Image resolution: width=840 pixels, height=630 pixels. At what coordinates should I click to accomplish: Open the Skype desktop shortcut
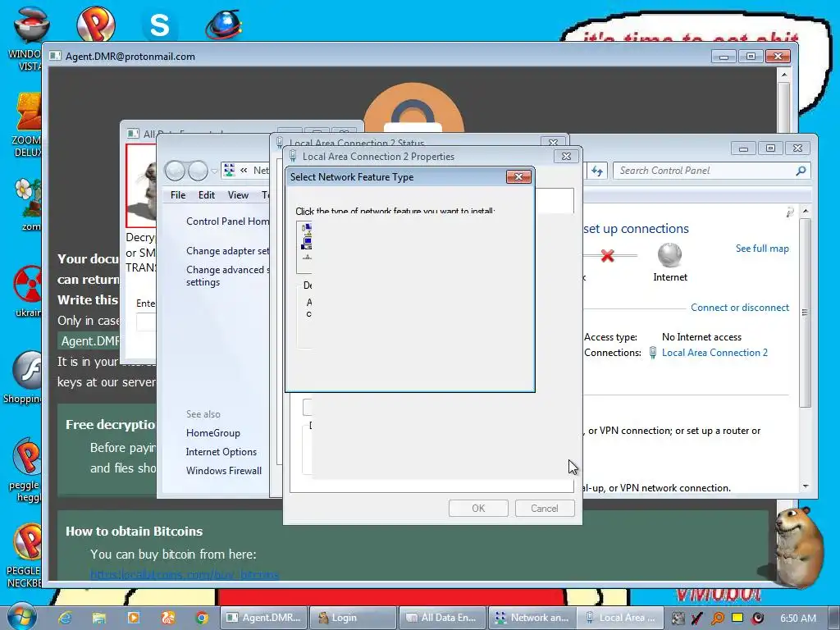(x=159, y=25)
